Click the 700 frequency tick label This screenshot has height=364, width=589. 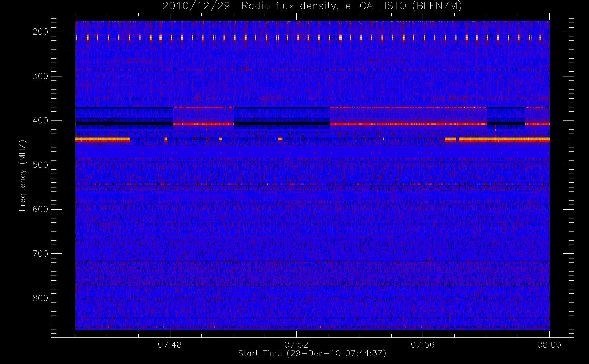(x=40, y=254)
